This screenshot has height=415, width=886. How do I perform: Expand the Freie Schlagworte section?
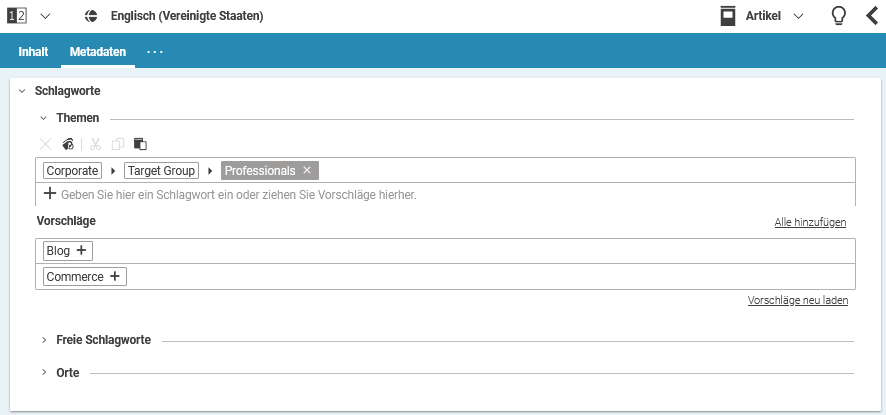coord(44,340)
